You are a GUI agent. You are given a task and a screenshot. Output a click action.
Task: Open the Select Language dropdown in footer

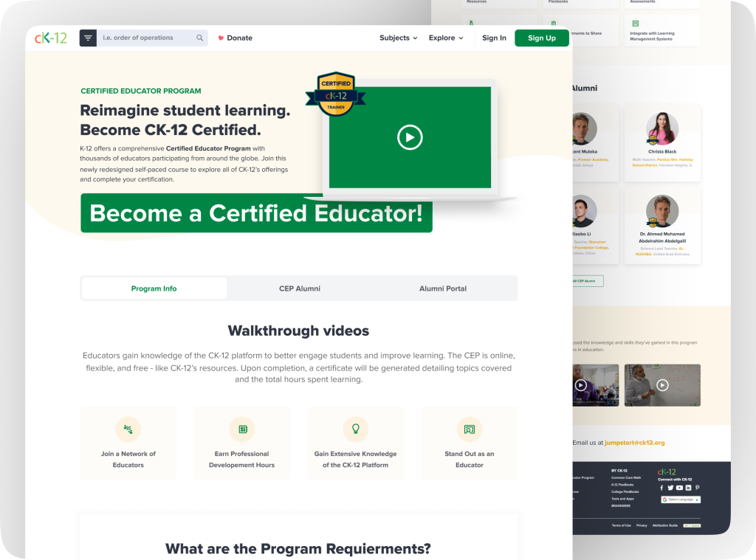680,499
